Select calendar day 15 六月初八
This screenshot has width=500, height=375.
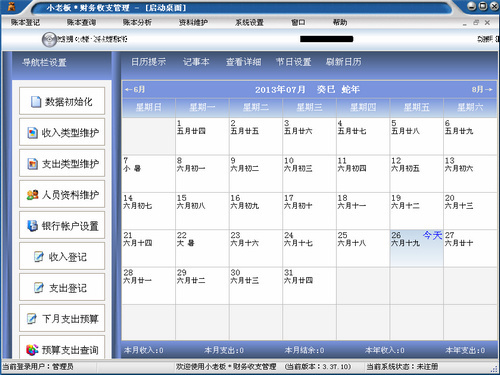coord(202,211)
